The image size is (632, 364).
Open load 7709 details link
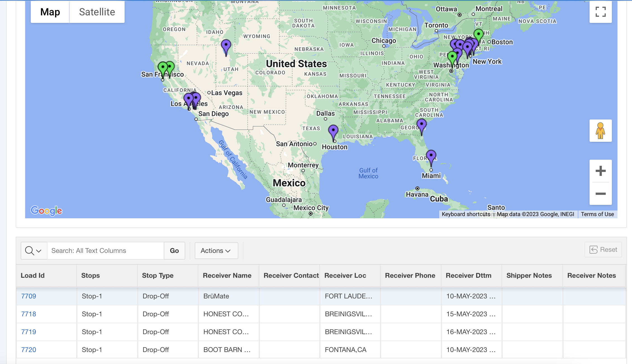pyautogui.click(x=28, y=296)
